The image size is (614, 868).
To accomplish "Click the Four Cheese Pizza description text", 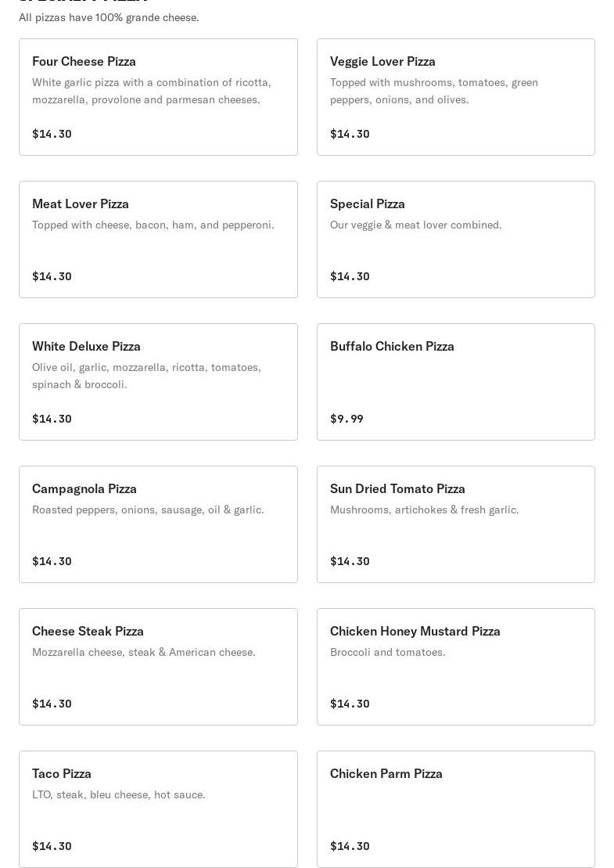I will (151, 91).
